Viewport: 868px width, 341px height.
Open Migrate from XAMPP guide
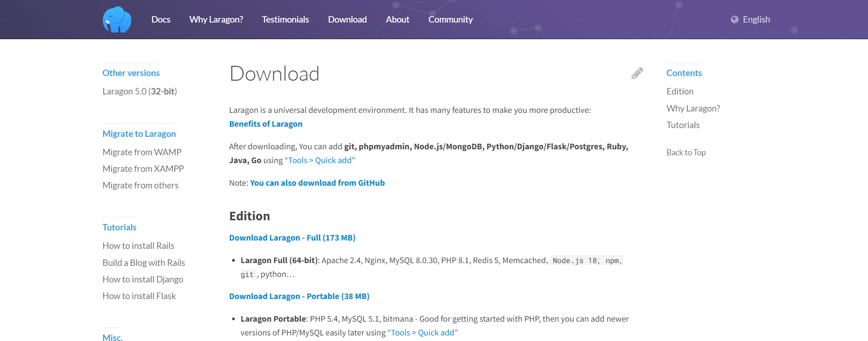tap(143, 169)
